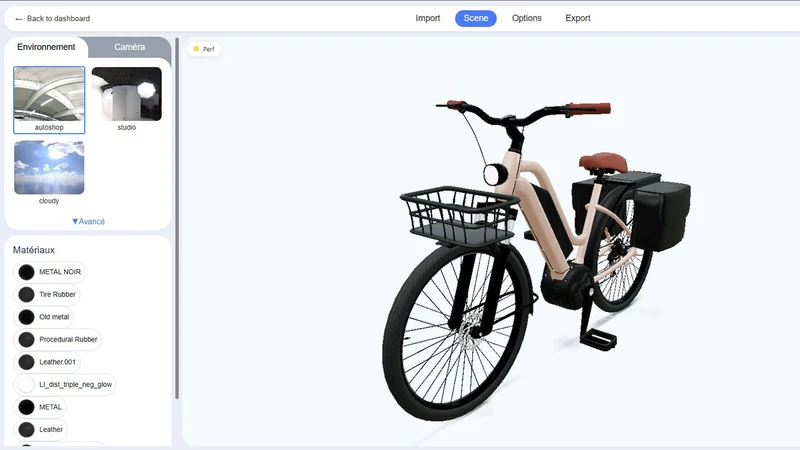Click the back arrow icon
Viewport: 800px width, 450px height.
click(19, 19)
